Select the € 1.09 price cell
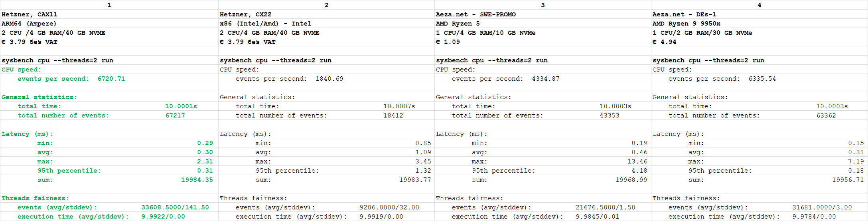Image resolution: width=868 pixels, height=221 pixels. pos(448,42)
